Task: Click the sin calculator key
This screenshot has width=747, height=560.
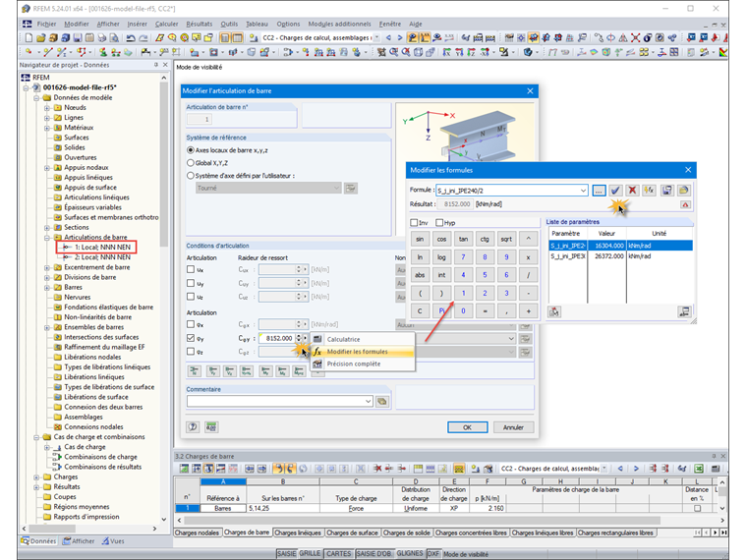Action: click(420, 239)
